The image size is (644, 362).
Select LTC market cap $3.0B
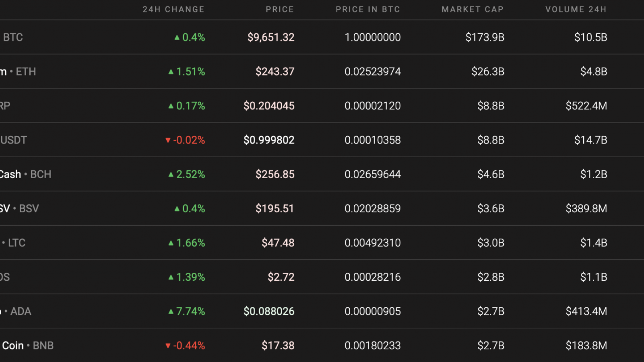tap(491, 243)
